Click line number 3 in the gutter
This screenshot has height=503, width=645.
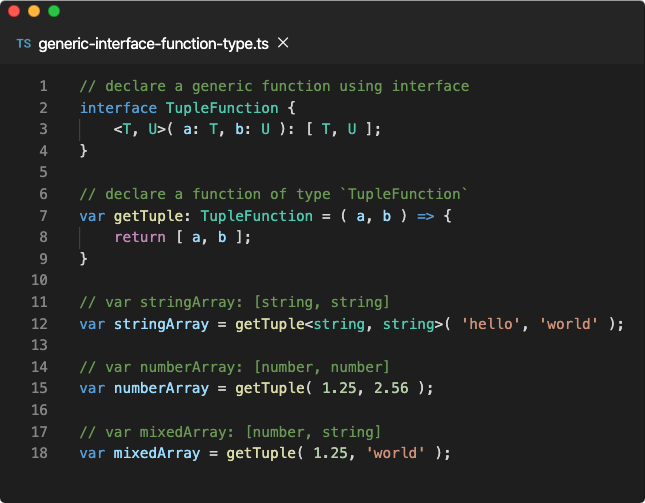click(x=43, y=129)
